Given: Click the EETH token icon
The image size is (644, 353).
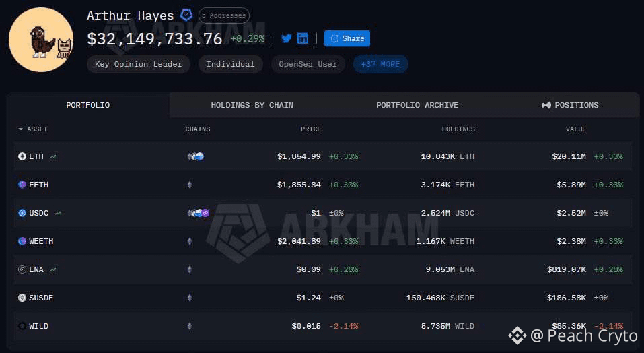Looking at the screenshot, I should click(22, 185).
